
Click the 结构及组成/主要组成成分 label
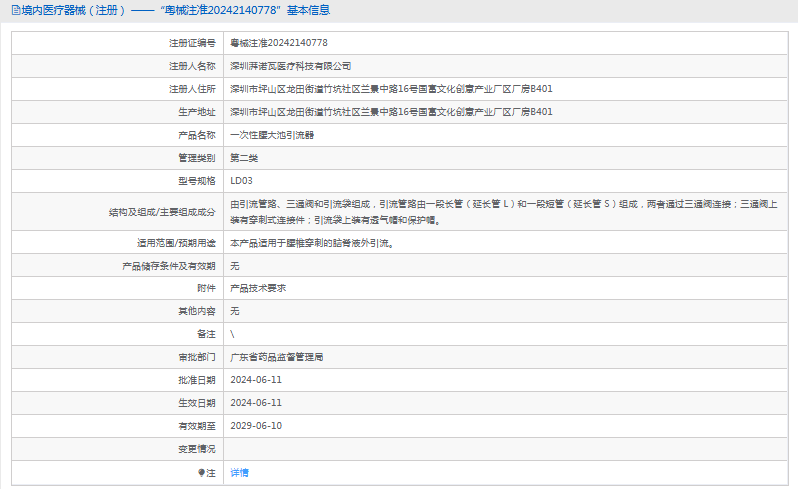[162, 212]
